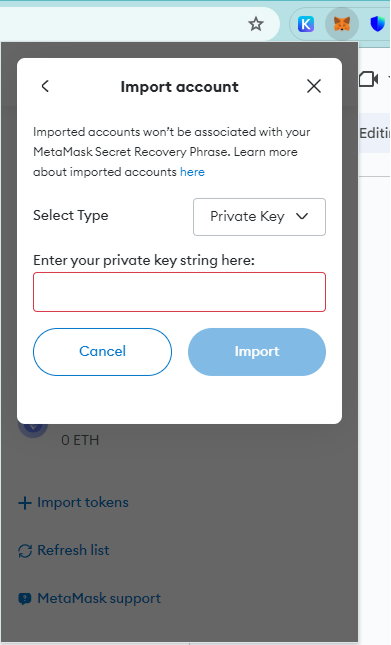391x645 pixels.
Task: Open the 'here' imported accounts link
Action: 192,172
